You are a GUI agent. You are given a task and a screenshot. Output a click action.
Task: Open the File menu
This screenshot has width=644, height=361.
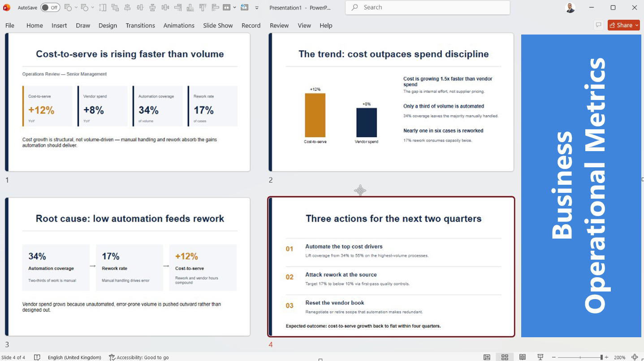tap(10, 26)
